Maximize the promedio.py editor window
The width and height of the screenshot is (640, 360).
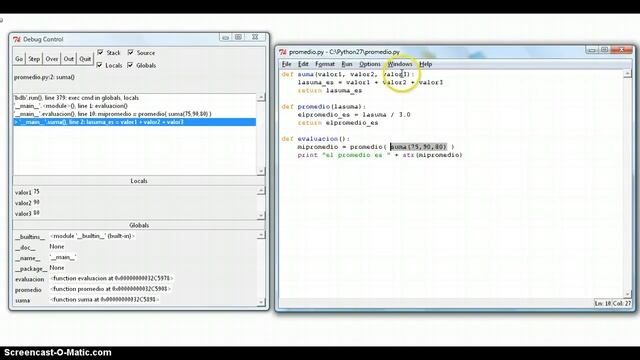(604, 50)
